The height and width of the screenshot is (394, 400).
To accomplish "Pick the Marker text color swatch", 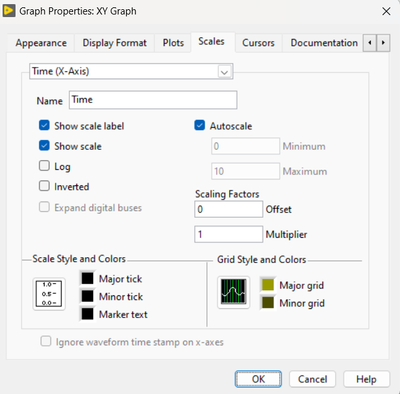I will point(87,314).
